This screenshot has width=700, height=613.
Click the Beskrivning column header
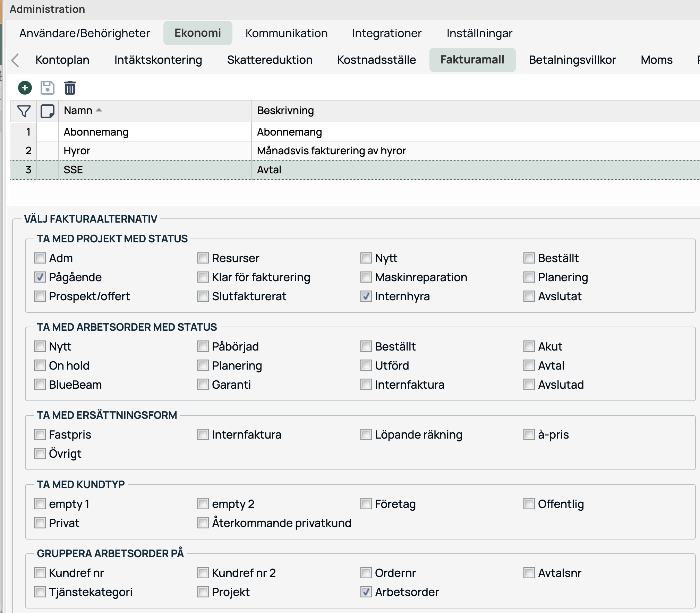[x=285, y=111]
